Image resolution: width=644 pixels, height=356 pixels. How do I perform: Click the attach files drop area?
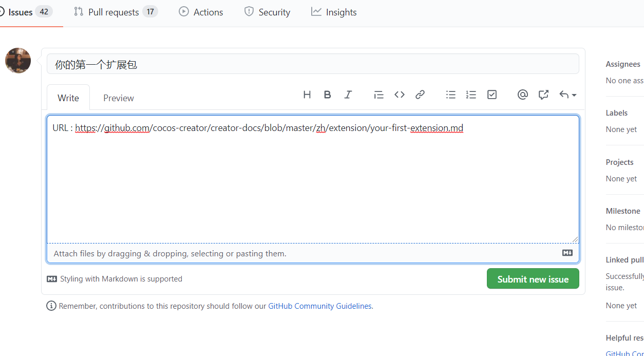tap(313, 253)
